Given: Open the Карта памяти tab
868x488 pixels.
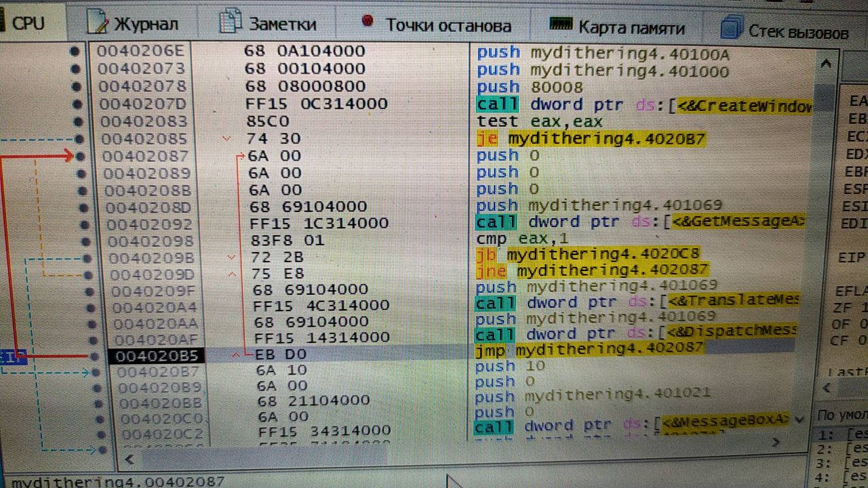Looking at the screenshot, I should coord(617,27).
